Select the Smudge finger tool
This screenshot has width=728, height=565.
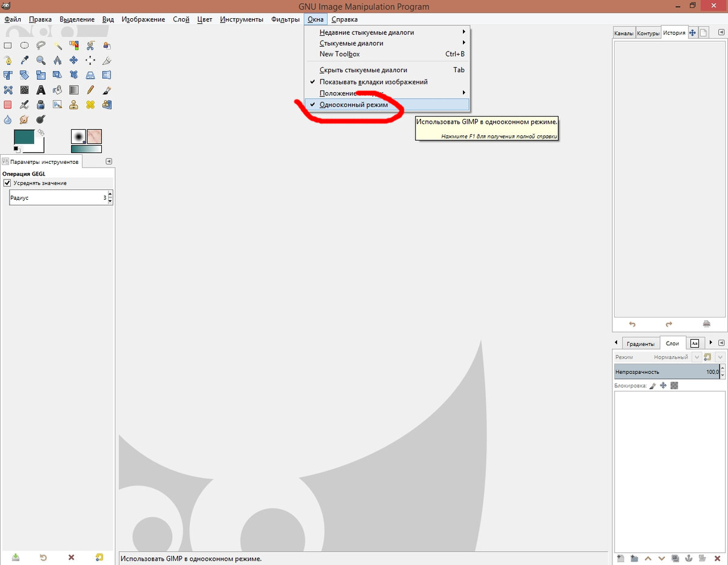click(24, 120)
